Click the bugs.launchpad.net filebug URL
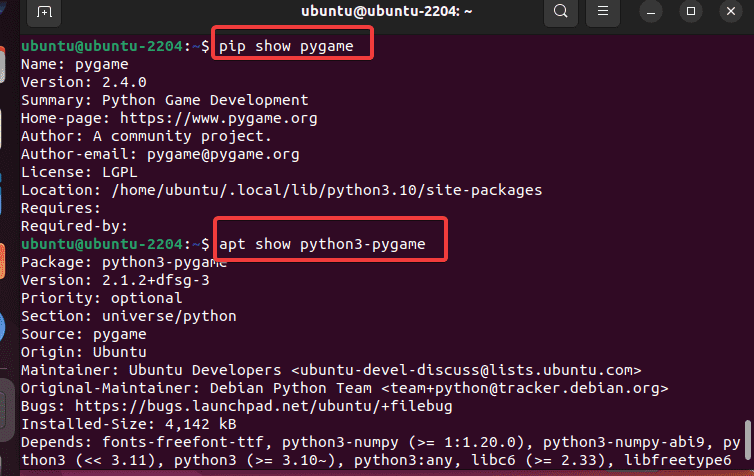754x476 pixels. tap(264, 406)
